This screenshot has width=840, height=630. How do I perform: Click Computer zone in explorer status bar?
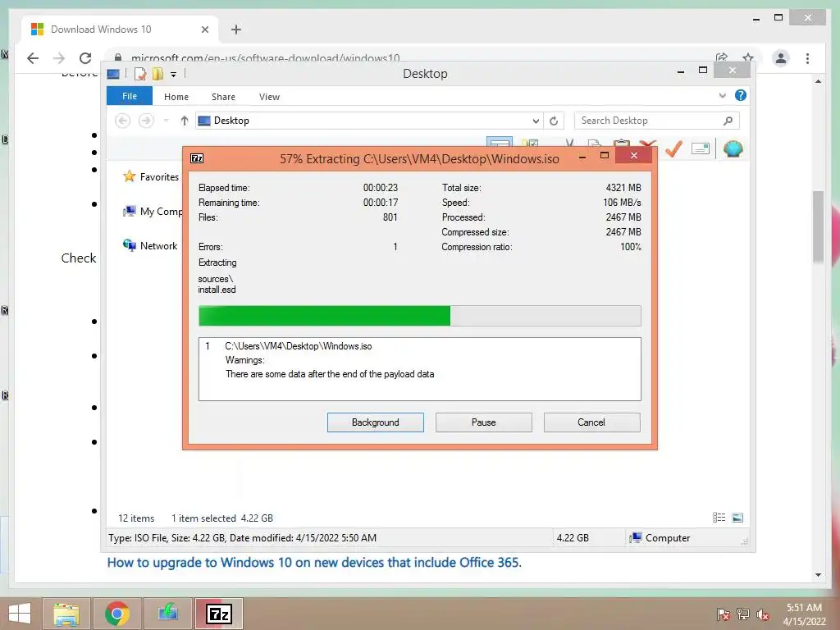[x=660, y=538]
